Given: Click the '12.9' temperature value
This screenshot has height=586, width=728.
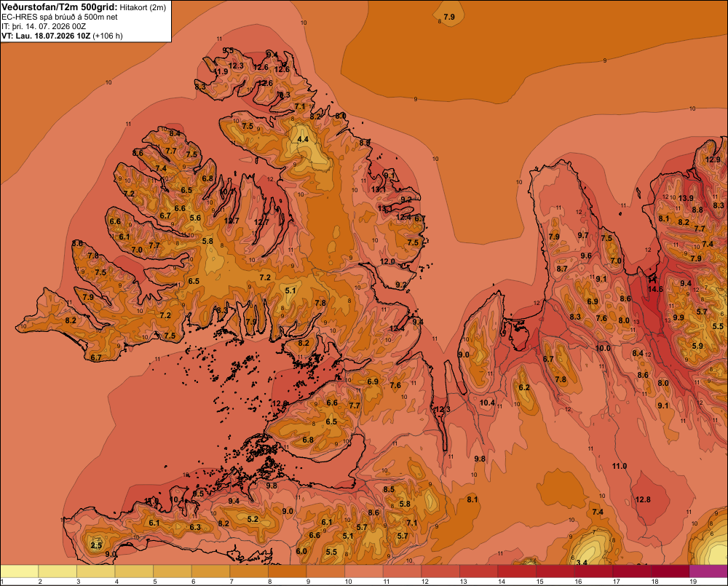Looking at the screenshot, I should (x=713, y=159).
